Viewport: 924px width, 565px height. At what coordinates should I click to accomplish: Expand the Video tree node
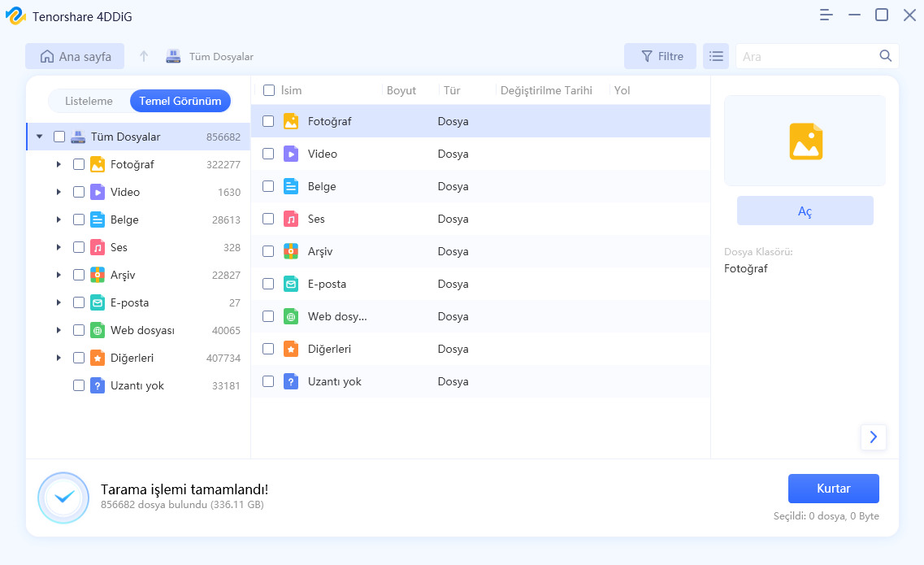59,193
